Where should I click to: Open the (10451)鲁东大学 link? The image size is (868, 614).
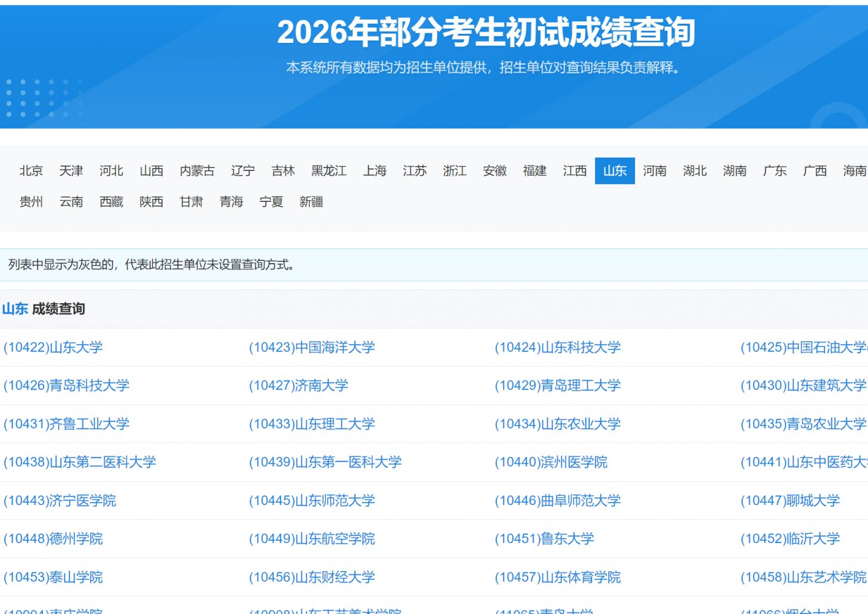545,539
